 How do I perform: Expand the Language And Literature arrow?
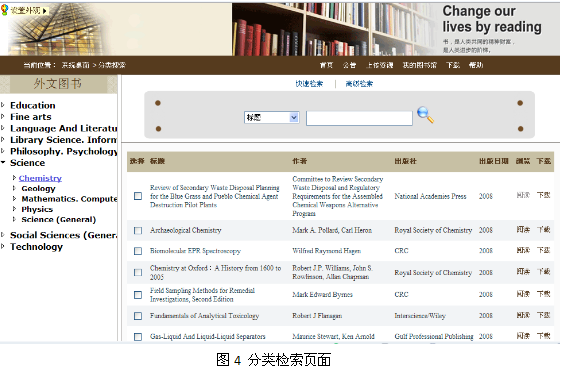pyautogui.click(x=3, y=128)
